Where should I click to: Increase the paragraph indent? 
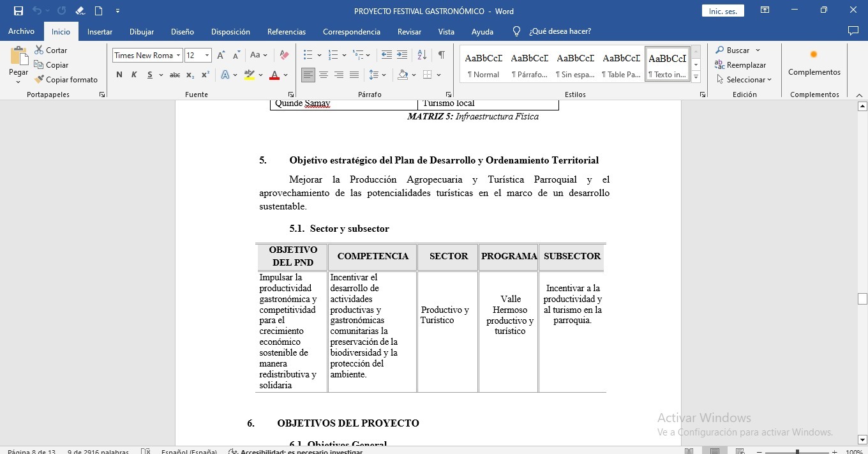(x=402, y=56)
